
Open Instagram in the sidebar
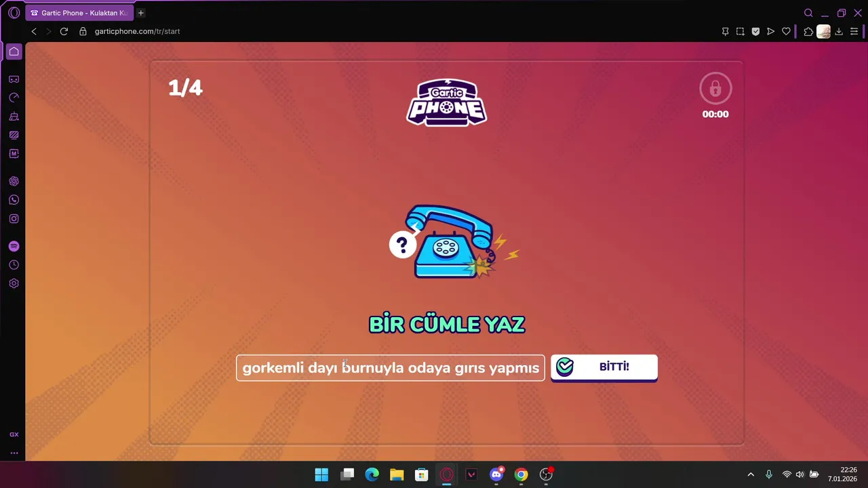pyautogui.click(x=14, y=218)
